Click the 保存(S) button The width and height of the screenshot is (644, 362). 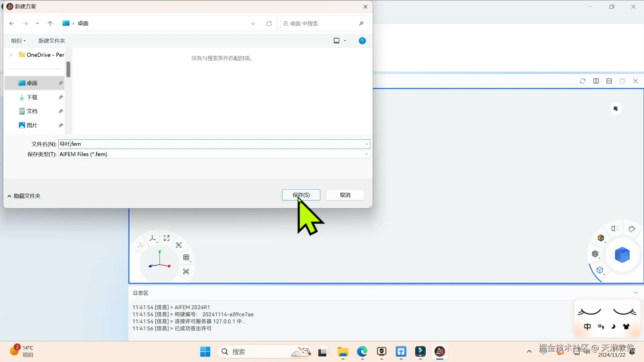pyautogui.click(x=301, y=195)
